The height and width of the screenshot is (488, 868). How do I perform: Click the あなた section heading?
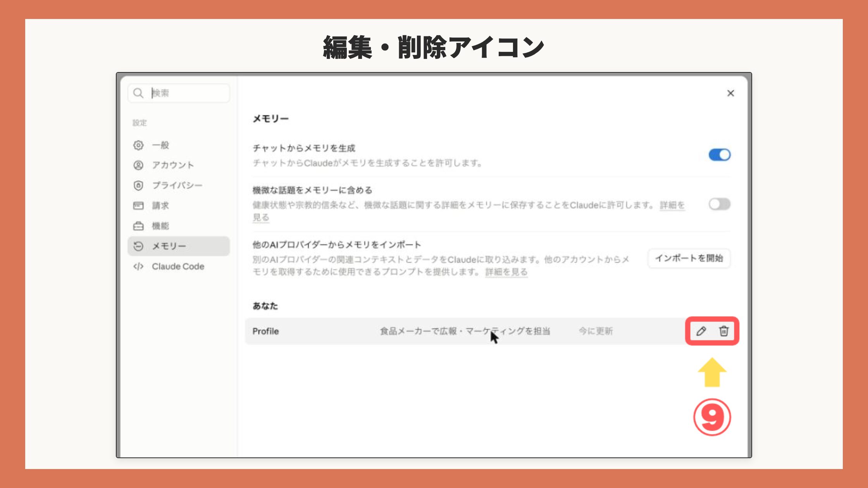coord(265,306)
